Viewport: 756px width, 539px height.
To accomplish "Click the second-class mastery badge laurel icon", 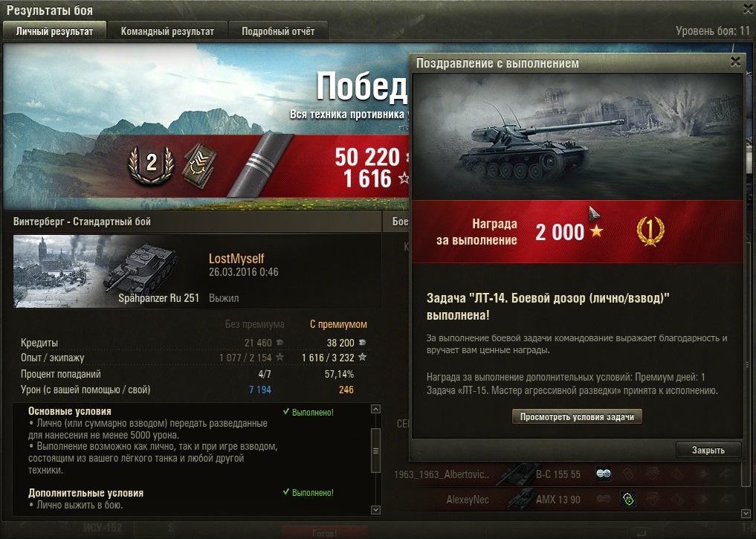I will (x=151, y=164).
